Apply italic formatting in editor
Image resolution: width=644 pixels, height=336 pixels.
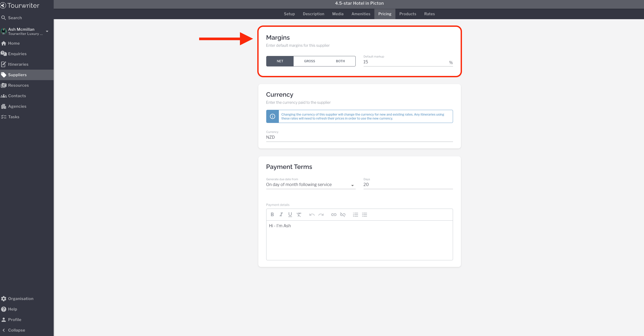coord(281,215)
